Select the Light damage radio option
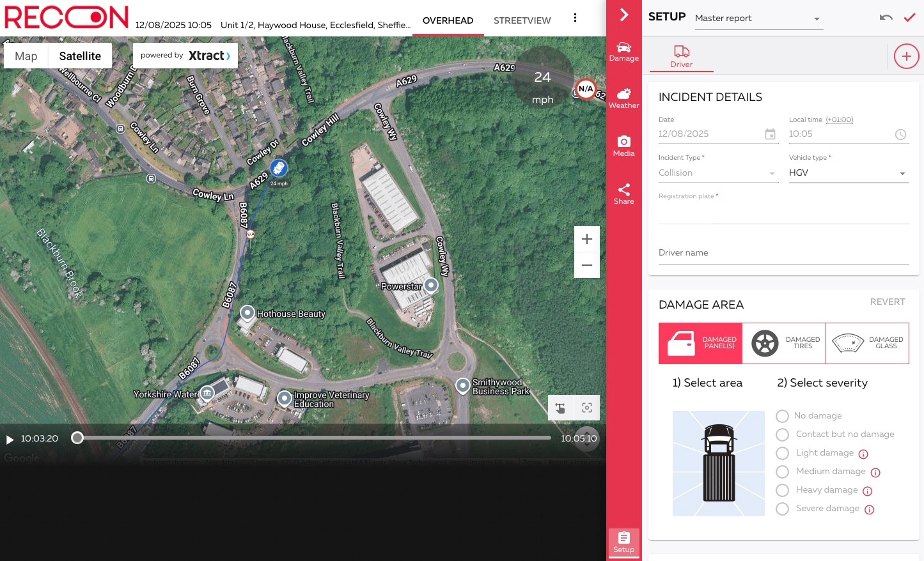This screenshot has width=924, height=561. tap(782, 453)
